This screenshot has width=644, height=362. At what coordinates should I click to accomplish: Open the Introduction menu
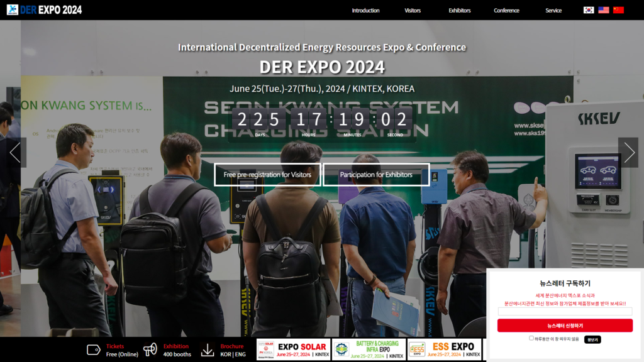(x=365, y=10)
